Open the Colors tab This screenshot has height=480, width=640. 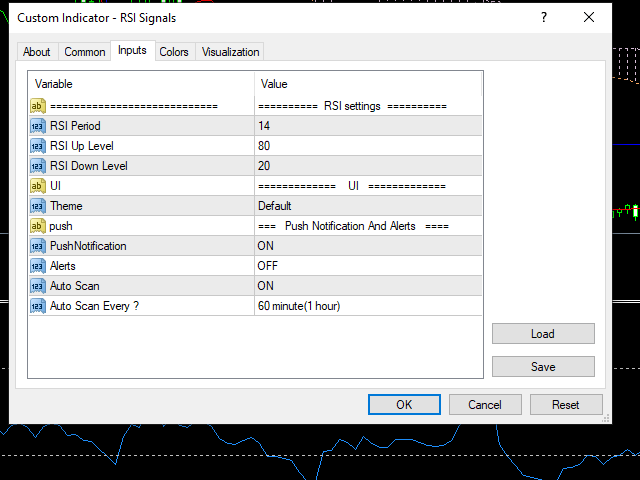174,52
